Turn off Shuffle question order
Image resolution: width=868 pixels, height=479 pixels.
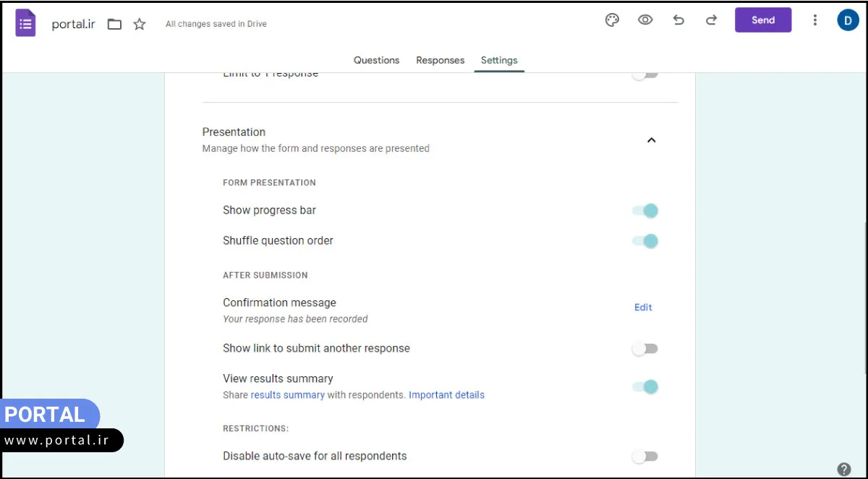point(645,241)
